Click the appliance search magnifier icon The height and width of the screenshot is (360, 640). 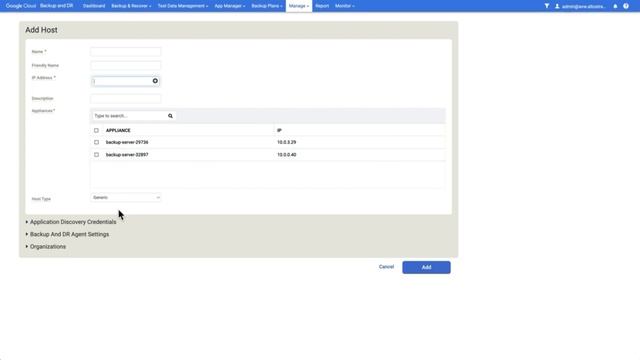coord(170,116)
